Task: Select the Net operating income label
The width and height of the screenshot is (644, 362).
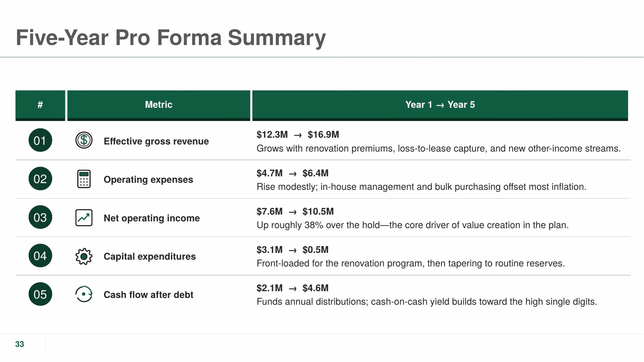Action: tap(152, 218)
